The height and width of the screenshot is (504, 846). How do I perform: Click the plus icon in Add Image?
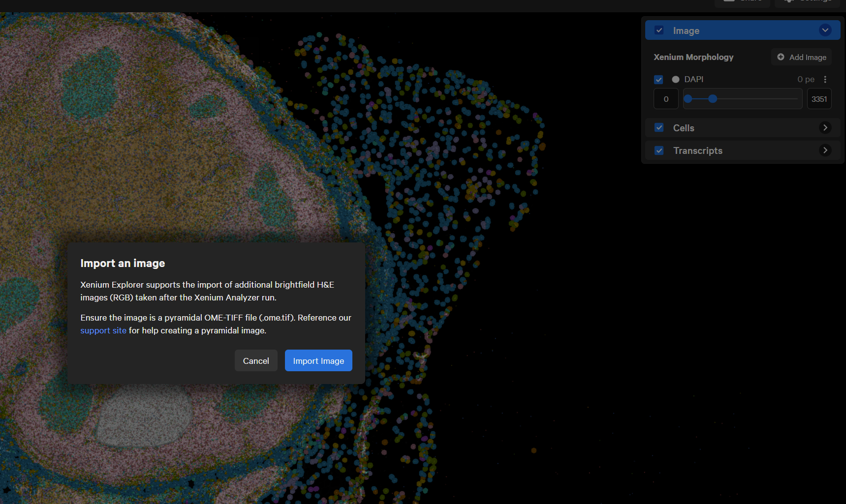pyautogui.click(x=781, y=57)
